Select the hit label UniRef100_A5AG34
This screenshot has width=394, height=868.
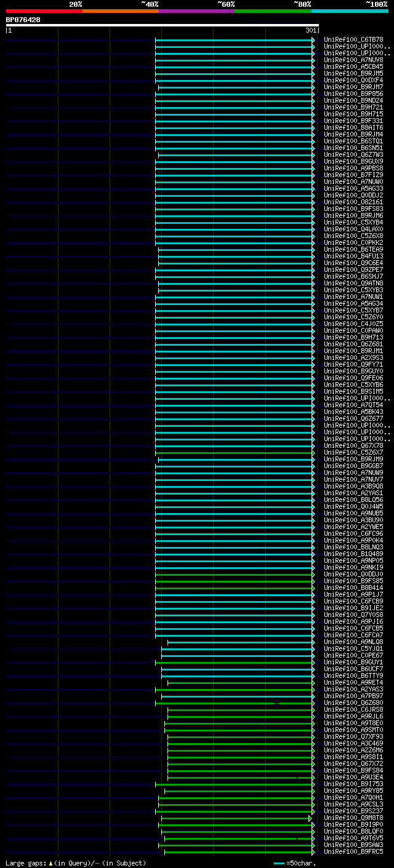click(353, 304)
